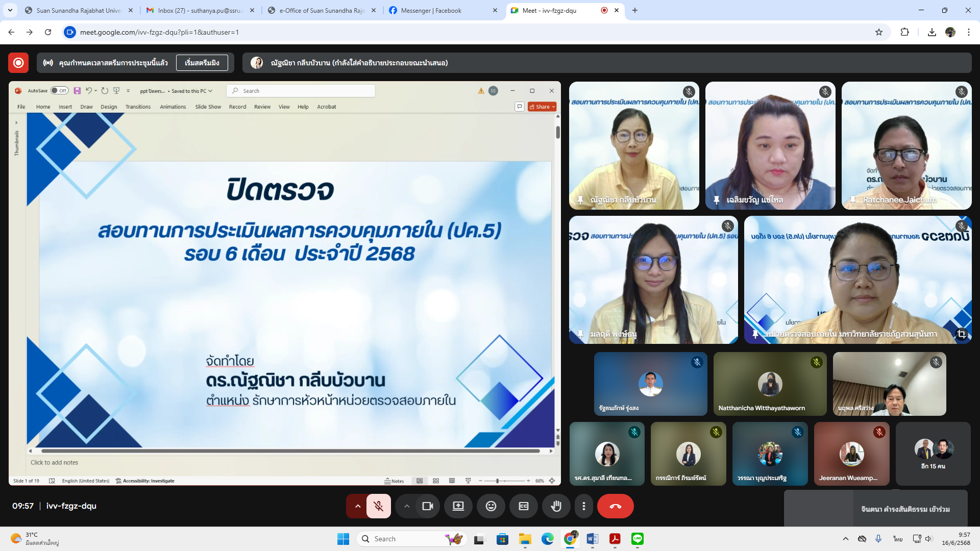
Task: Expand the microphone audio settings chevron
Action: point(357,506)
